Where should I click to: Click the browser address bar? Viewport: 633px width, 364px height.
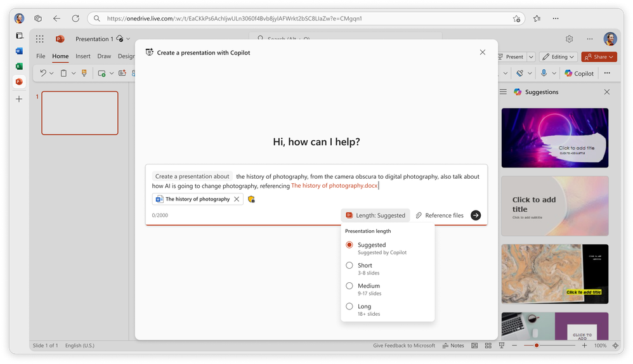click(x=306, y=18)
